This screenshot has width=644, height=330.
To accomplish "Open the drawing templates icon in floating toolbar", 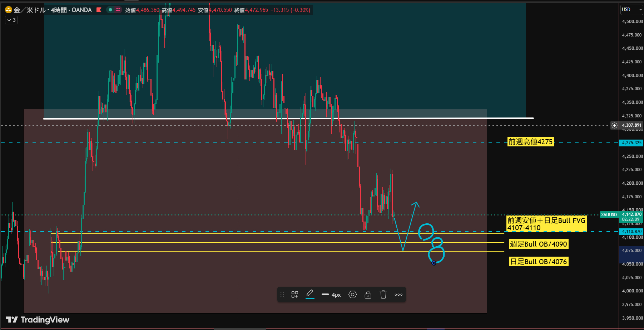I will [x=294, y=295].
